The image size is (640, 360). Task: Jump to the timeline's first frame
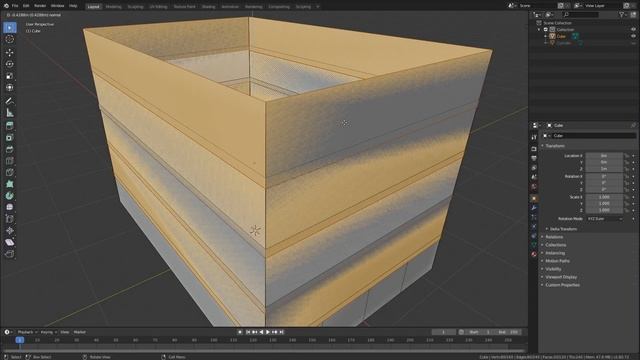[x=248, y=332]
